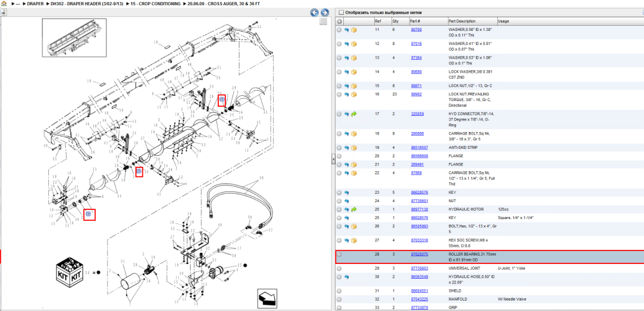Open part number 280806 link

click(x=417, y=133)
